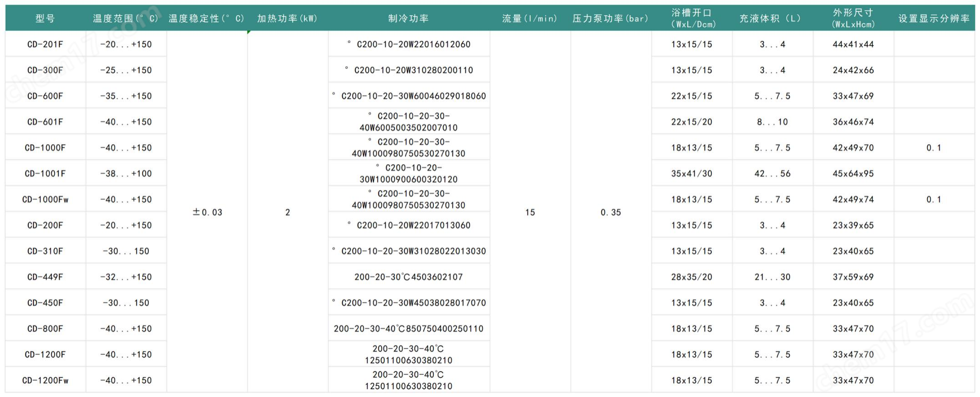
Task: Click flow rate value 15
Action: click(530, 212)
